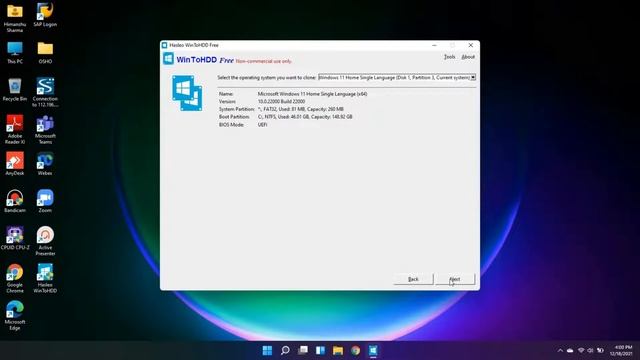Select AnyDesk desktop shortcut
The width and height of the screenshot is (640, 360).
pos(15,164)
